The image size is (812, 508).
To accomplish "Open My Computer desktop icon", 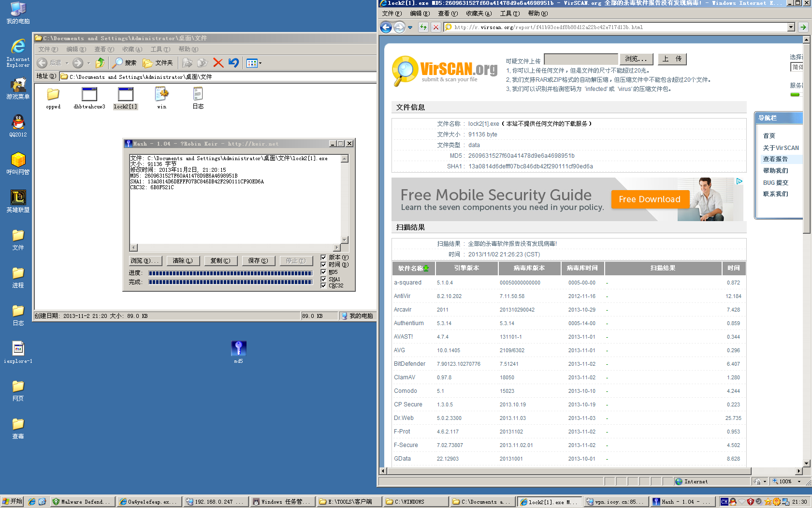I will [18, 13].
